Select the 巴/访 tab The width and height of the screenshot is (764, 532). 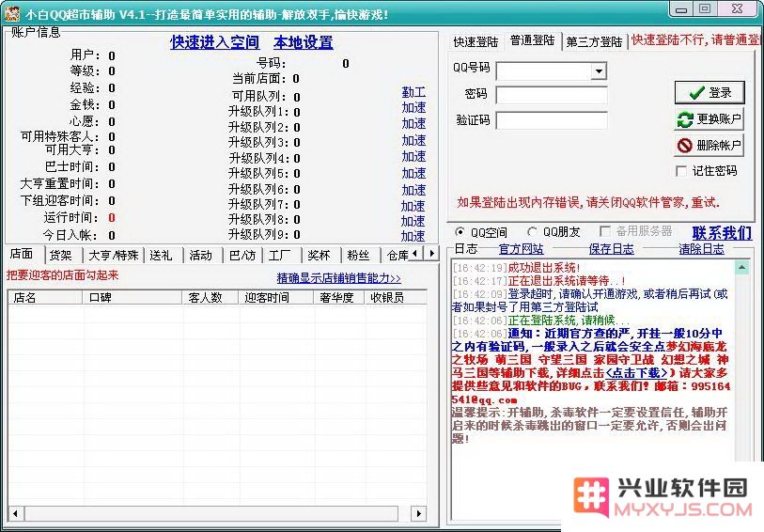coord(242,256)
